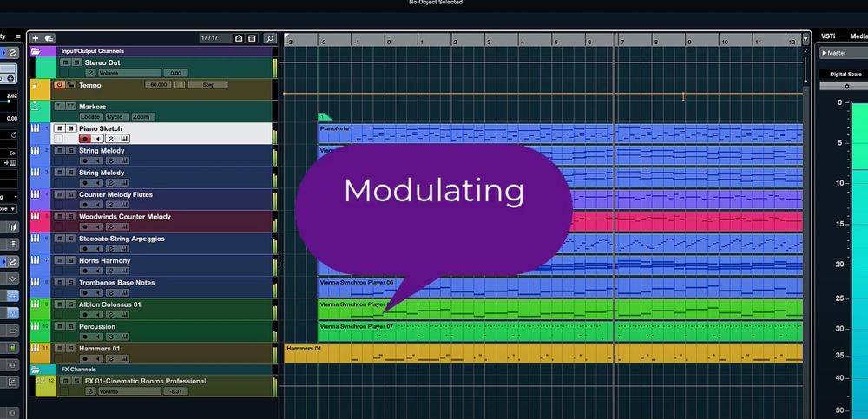The width and height of the screenshot is (868, 419).
Task: Open the track search magnifier
Action: 270,38
